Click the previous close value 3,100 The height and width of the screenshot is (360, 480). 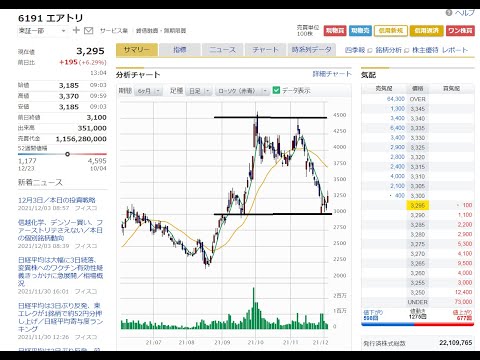[x=96, y=118]
